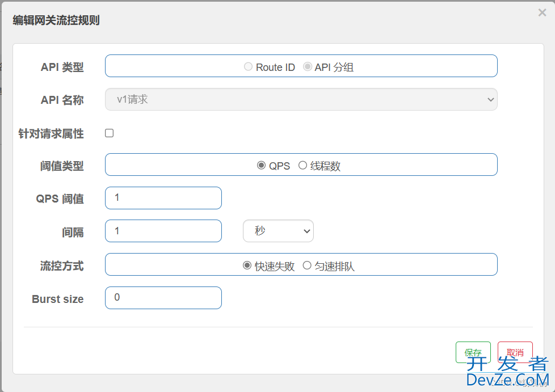Select the API 分组 radio option
The image size is (555, 392).
coord(307,66)
